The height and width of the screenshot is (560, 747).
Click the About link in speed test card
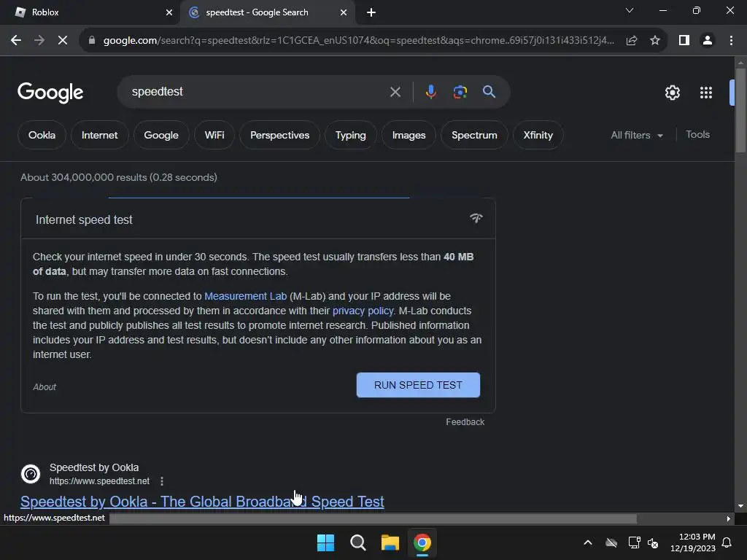coord(44,387)
